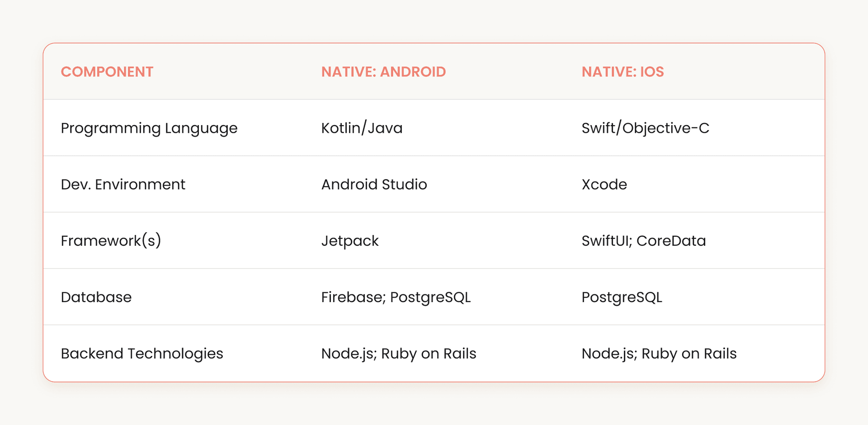Select the Kotlin/Java cell
Screen dimensions: 868x425
[362, 128]
